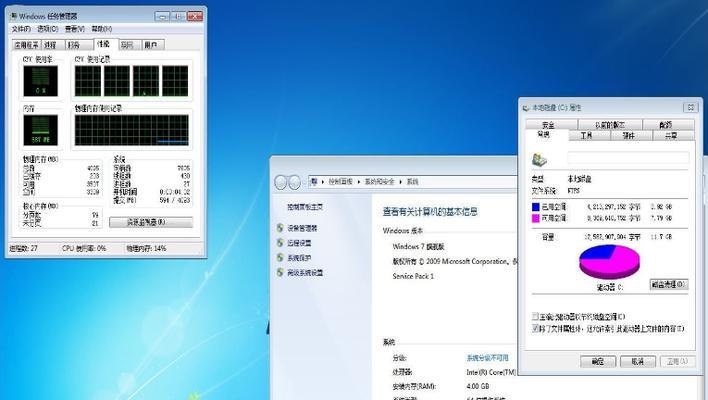Click the 系统分级不可用 rating link
This screenshot has width=708, height=400.
[x=487, y=358]
